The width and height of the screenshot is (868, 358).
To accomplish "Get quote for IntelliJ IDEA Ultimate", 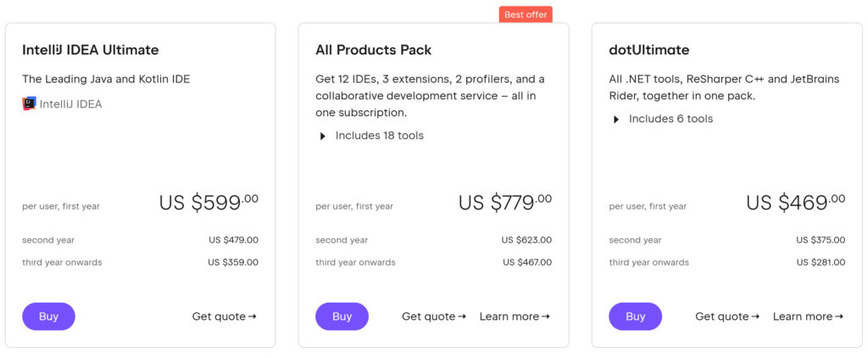I will 224,316.
